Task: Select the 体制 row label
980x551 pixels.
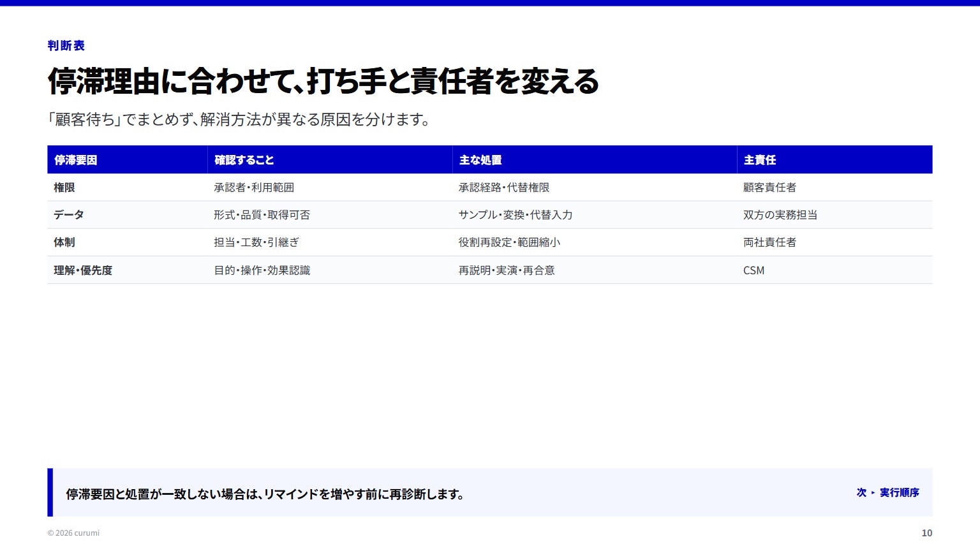Action: [x=64, y=242]
